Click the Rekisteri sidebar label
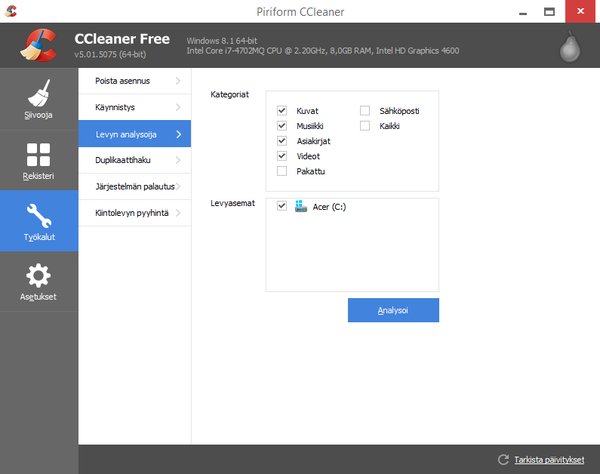The image size is (600, 474). [38, 176]
